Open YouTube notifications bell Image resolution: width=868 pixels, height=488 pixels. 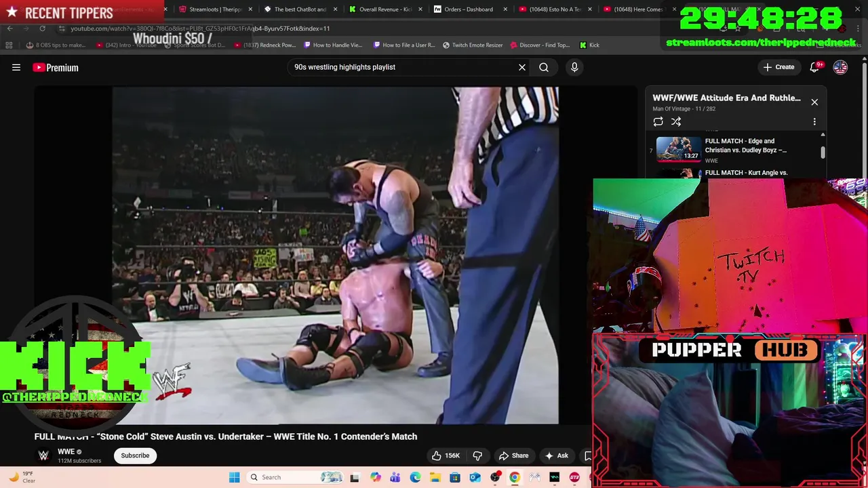click(x=815, y=67)
